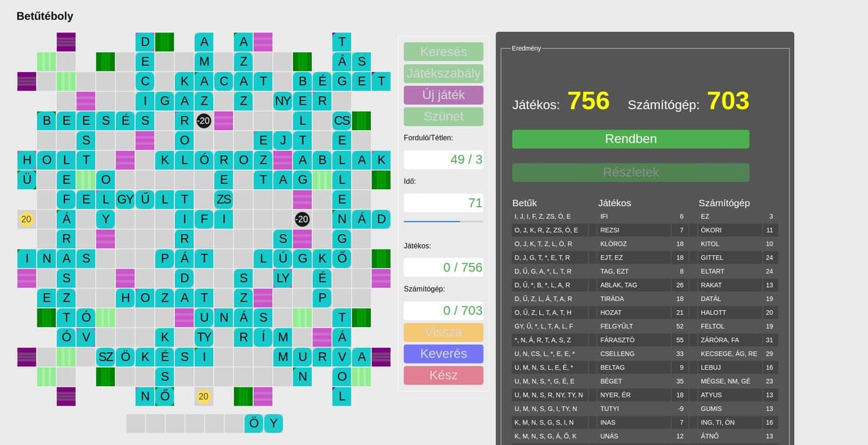Viewport: 868px width, 445px height.
Task: Click the black -20 marker in the NÁD row
Action: (302, 219)
